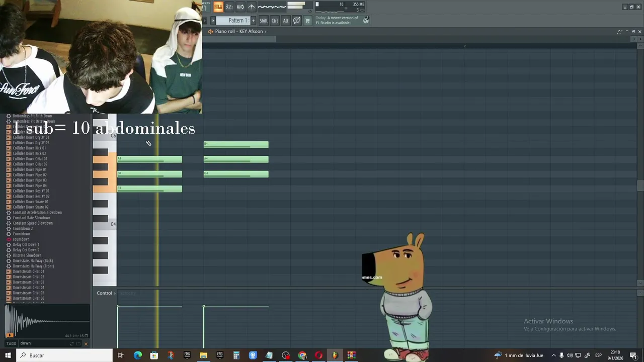Screen dimensions: 644x362
Task: Open Task View on taskbar
Action: pyautogui.click(x=121, y=355)
